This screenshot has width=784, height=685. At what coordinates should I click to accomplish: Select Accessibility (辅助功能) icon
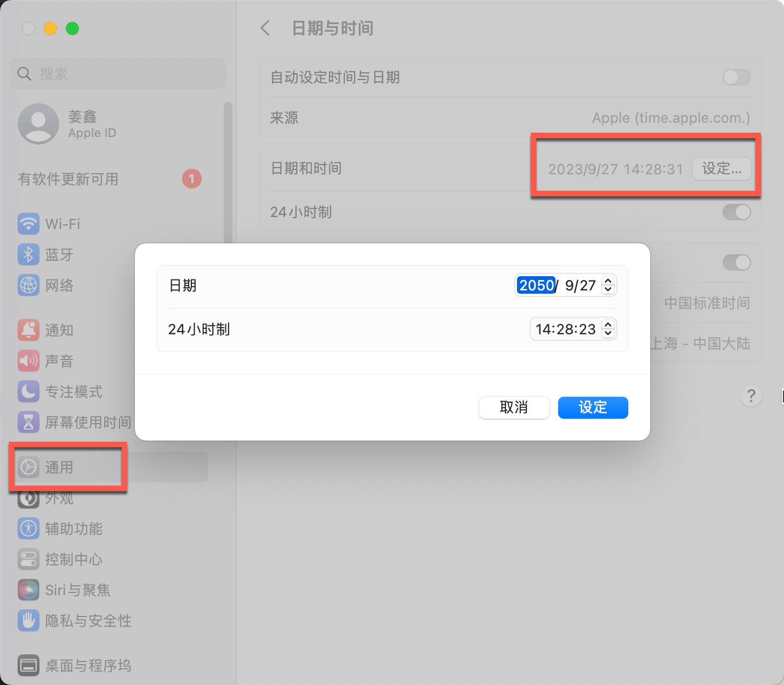click(29, 528)
